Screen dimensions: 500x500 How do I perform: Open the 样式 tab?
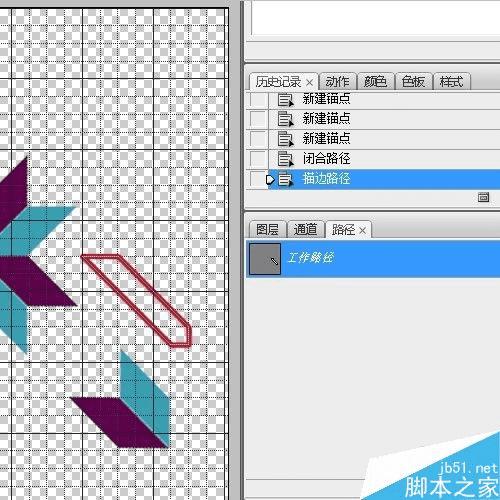[x=451, y=82]
